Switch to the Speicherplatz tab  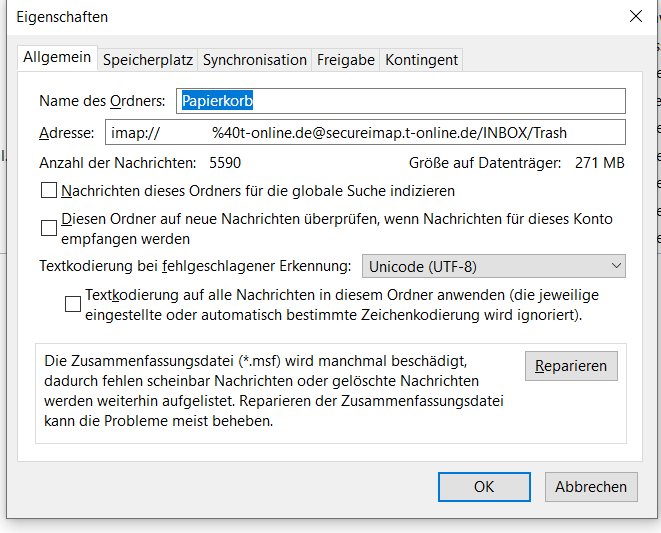tap(148, 60)
